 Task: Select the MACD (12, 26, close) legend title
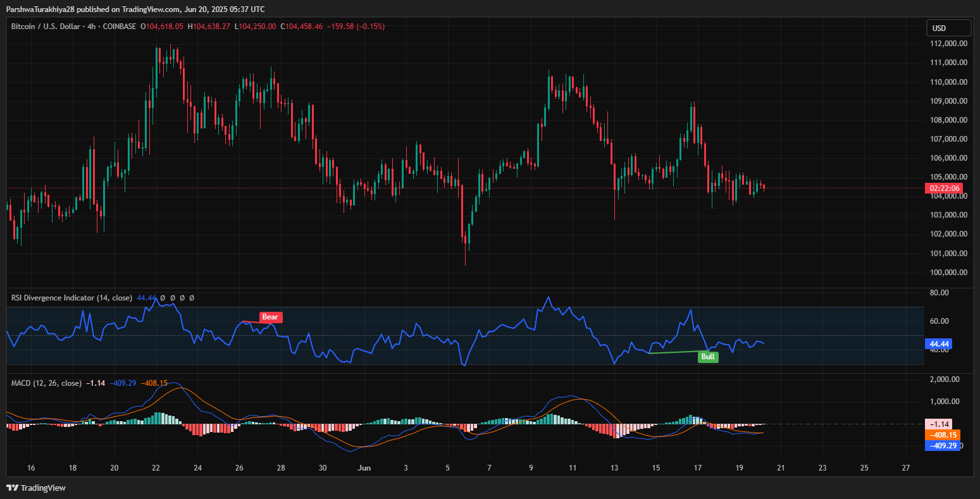46,383
